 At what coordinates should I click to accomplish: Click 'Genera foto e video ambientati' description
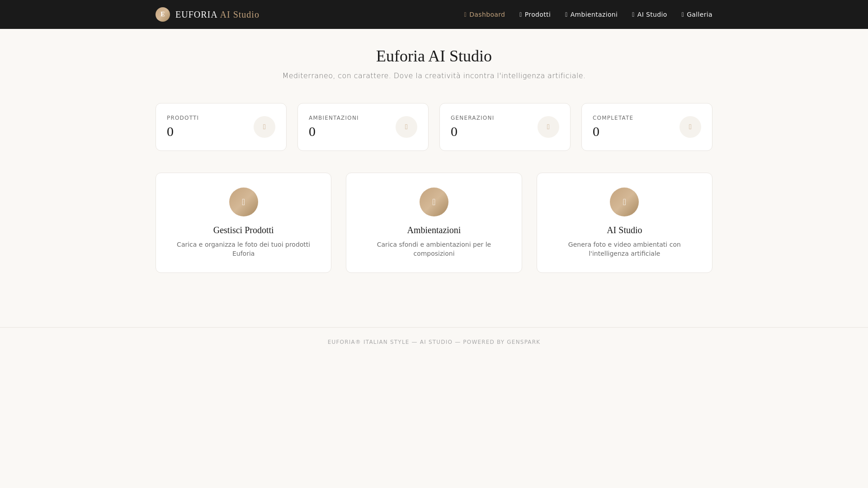point(624,249)
